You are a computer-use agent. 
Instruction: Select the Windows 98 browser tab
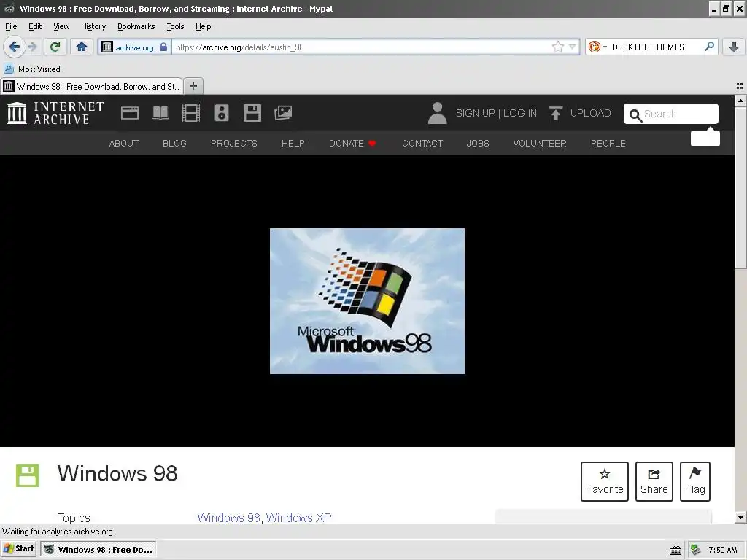coord(91,86)
